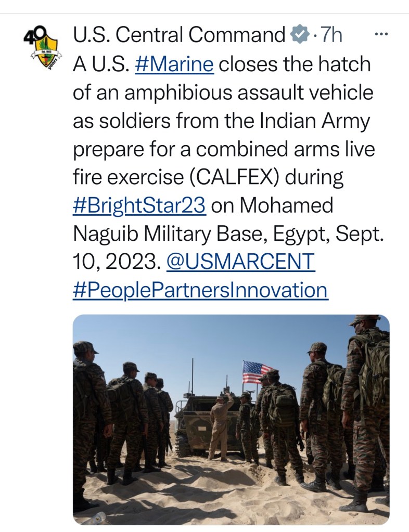Screen dimensions: 409x532
Task: Click the plastic bottle lying in the sand
Action: pyautogui.click(x=95, y=518)
